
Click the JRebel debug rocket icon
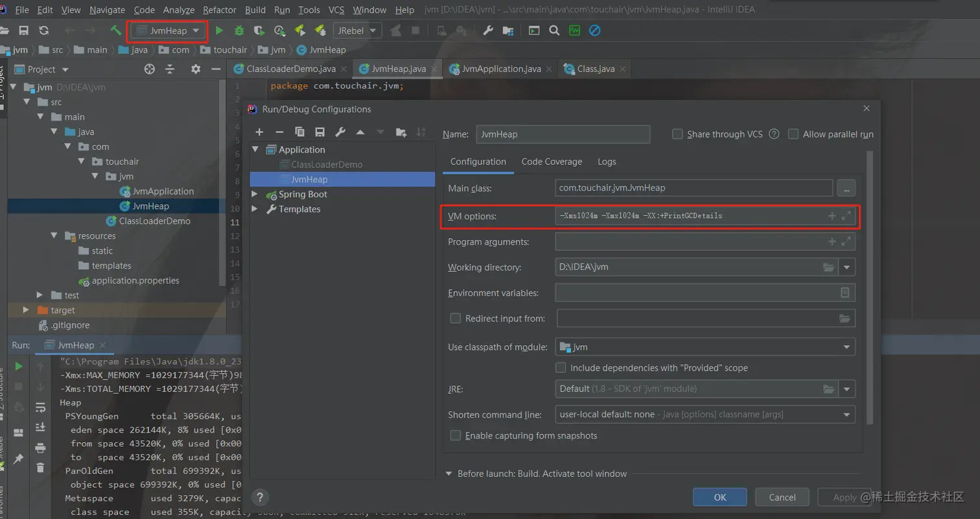[320, 30]
